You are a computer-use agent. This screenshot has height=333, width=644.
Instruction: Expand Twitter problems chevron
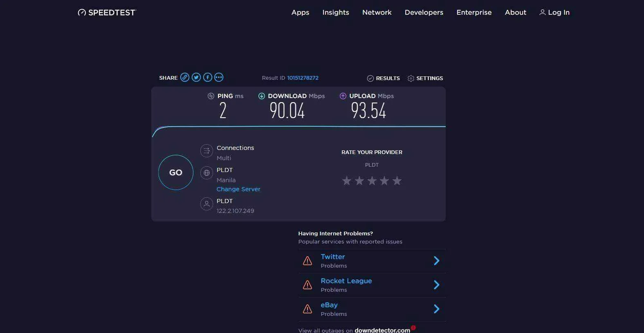(x=437, y=261)
